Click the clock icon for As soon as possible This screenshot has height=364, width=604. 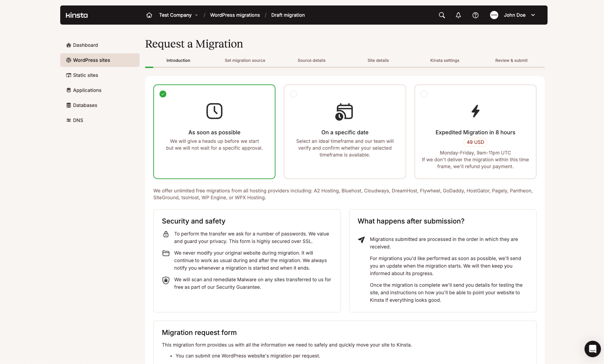click(215, 111)
